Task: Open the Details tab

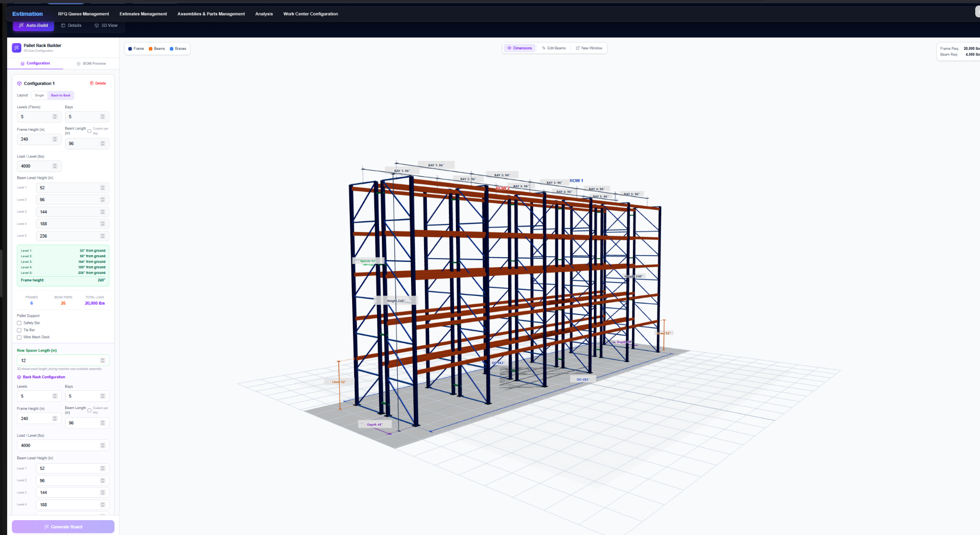Action: [71, 25]
